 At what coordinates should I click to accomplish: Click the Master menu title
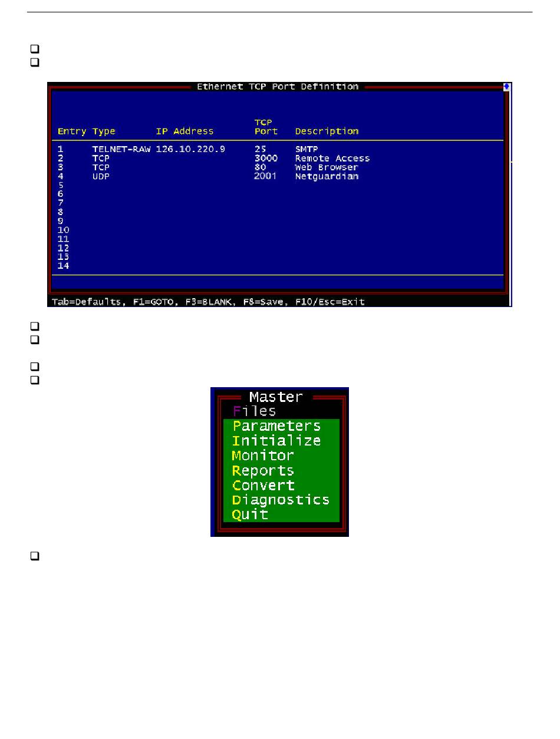[x=276, y=397]
